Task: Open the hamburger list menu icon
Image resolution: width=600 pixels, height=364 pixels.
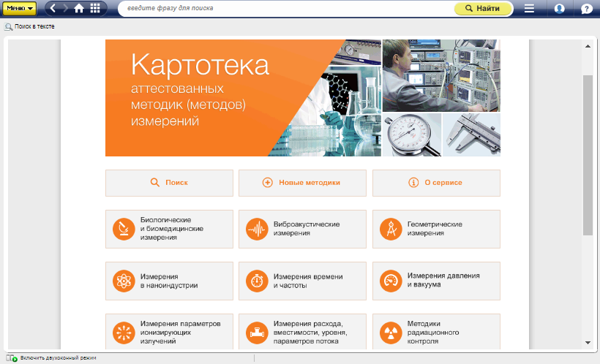Action: pyautogui.click(x=529, y=9)
